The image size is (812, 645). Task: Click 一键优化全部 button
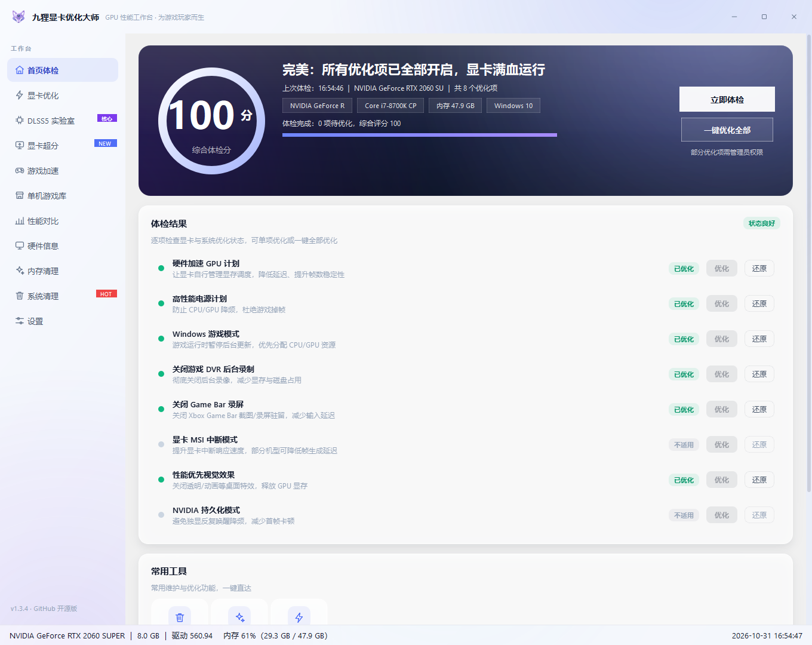tap(727, 130)
